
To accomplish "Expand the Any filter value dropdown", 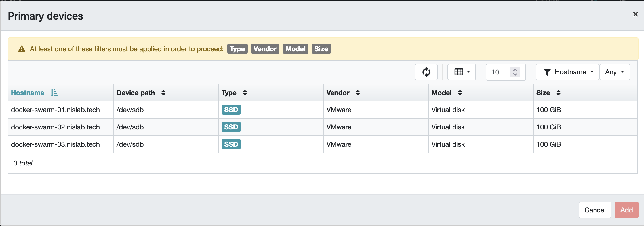I will click(x=614, y=72).
